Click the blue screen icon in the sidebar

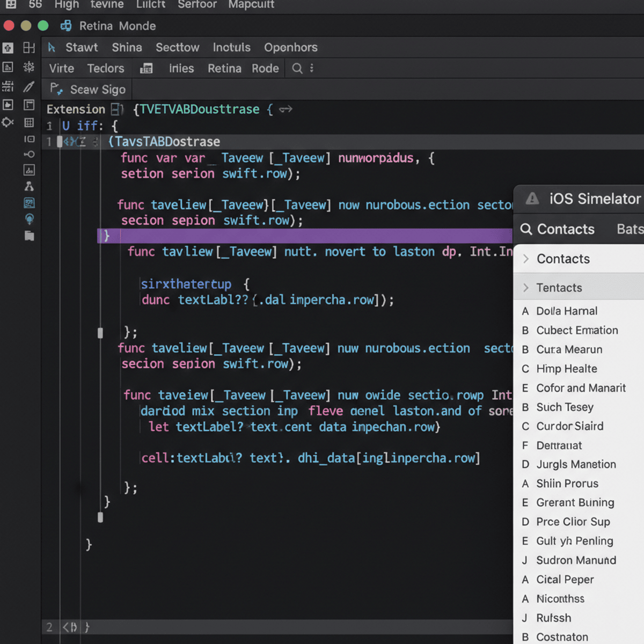pos(29,203)
